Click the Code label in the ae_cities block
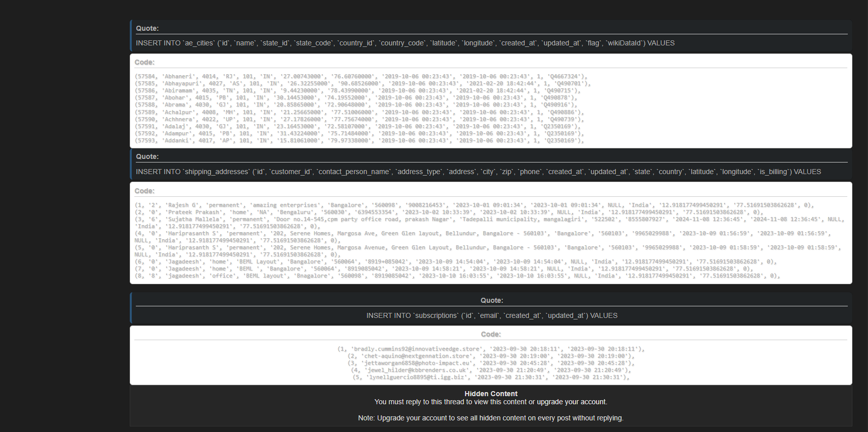868x432 pixels. point(144,62)
